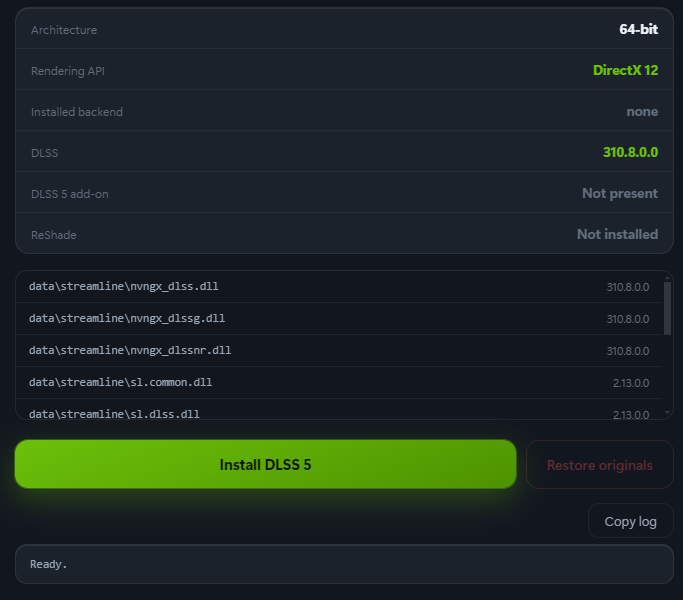This screenshot has width=683, height=600.
Task: Select the nvngx_dlssnr.dll file row
Action: (x=339, y=350)
